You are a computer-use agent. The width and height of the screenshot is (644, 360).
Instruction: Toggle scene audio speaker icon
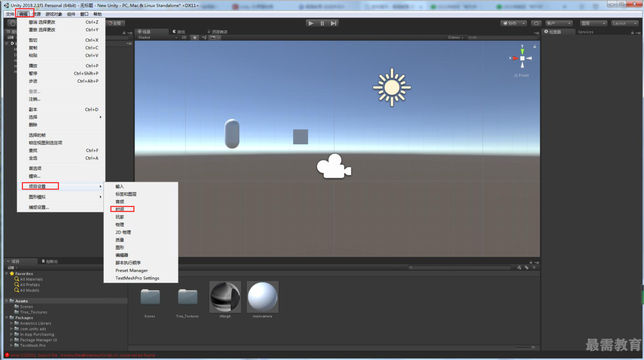[x=204, y=38]
